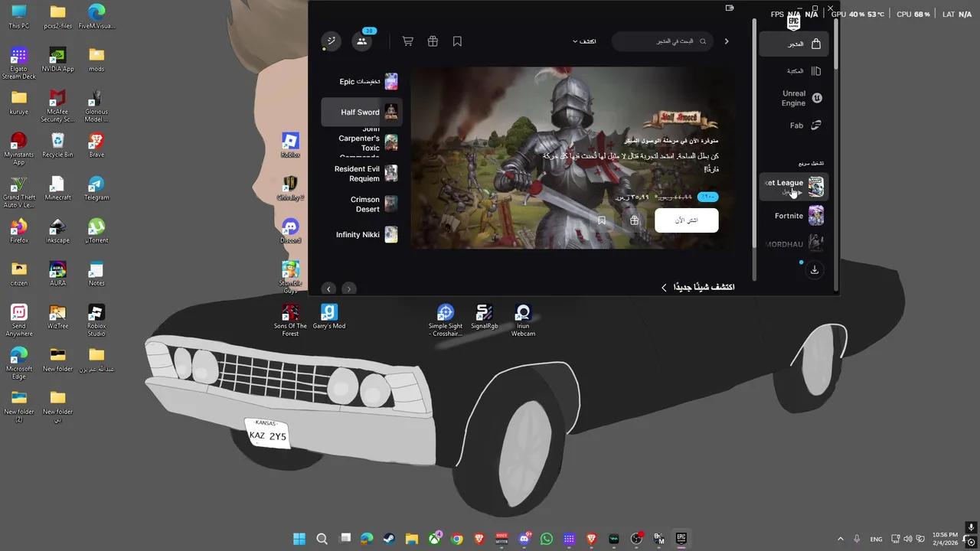
Task: Select Resident Evil Requiem in carousel list
Action: (x=361, y=174)
